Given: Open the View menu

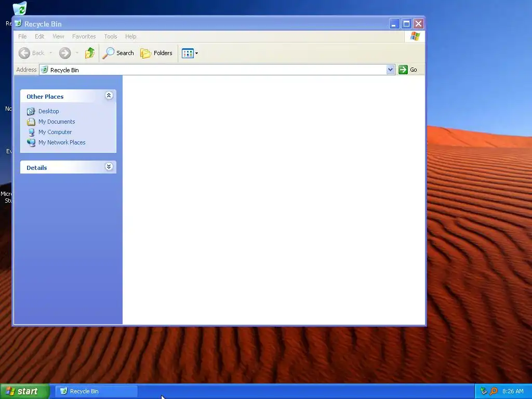Looking at the screenshot, I should (58, 36).
